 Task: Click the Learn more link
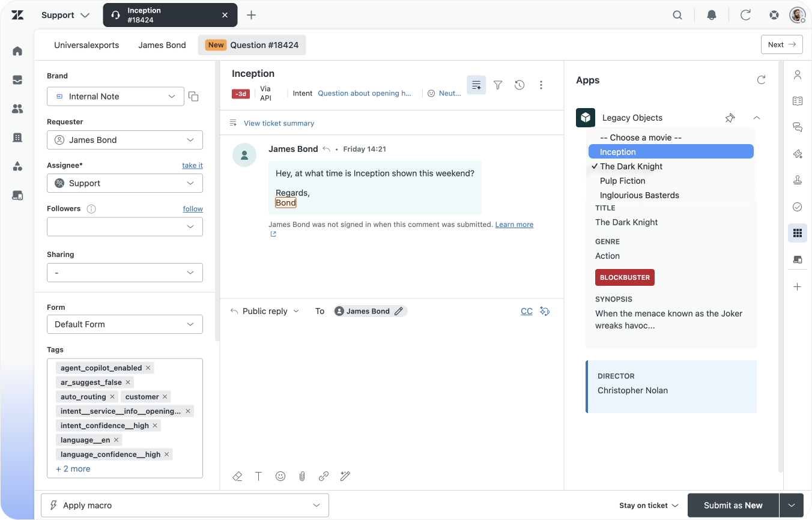tap(514, 225)
